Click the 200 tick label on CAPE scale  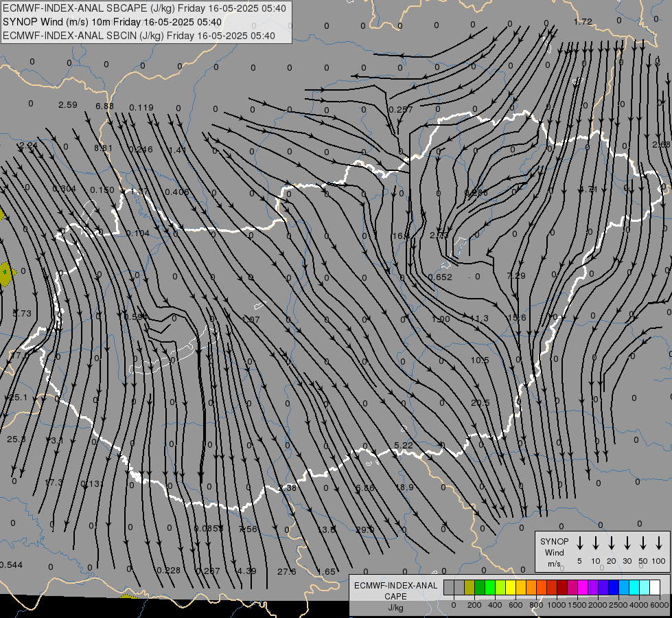[474, 605]
